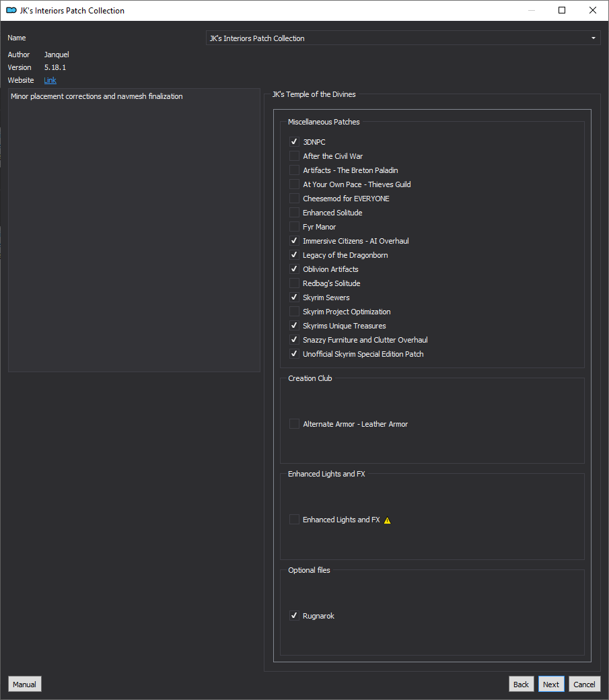Open the Website Link
The height and width of the screenshot is (700, 609).
(50, 80)
